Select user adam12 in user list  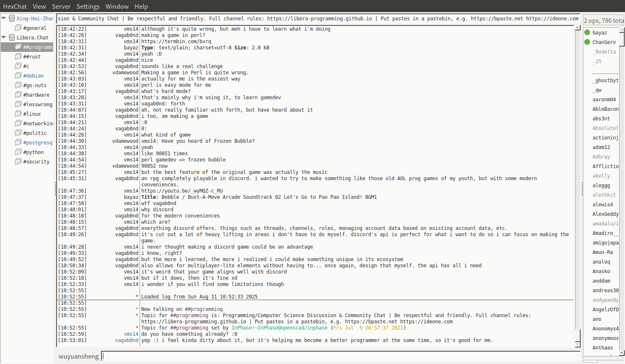[601, 147]
